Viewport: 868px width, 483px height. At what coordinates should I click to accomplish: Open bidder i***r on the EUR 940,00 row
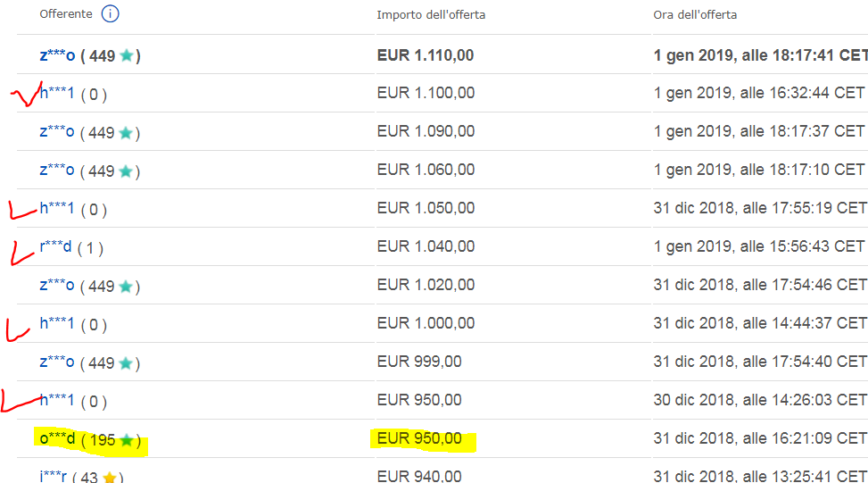click(54, 477)
